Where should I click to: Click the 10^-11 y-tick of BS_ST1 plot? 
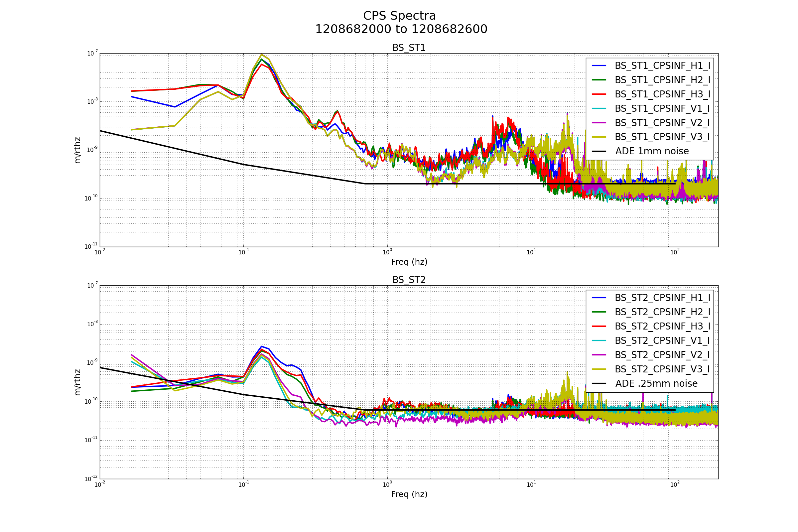pyautogui.click(x=91, y=246)
